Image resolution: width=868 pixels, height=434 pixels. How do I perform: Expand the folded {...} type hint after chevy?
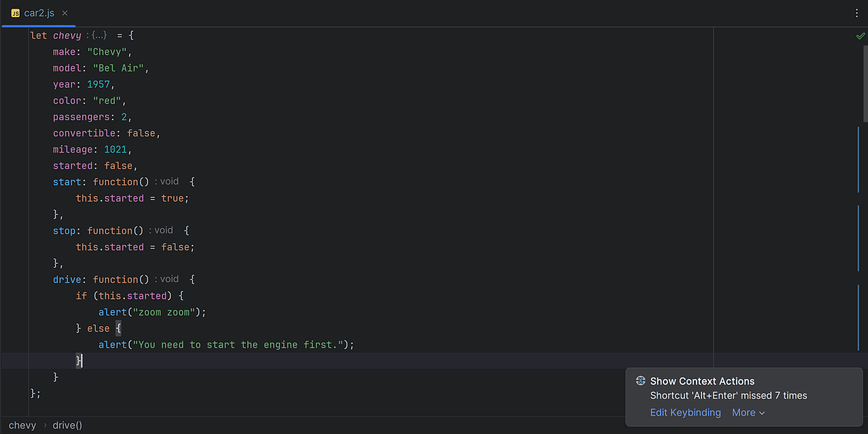point(99,35)
